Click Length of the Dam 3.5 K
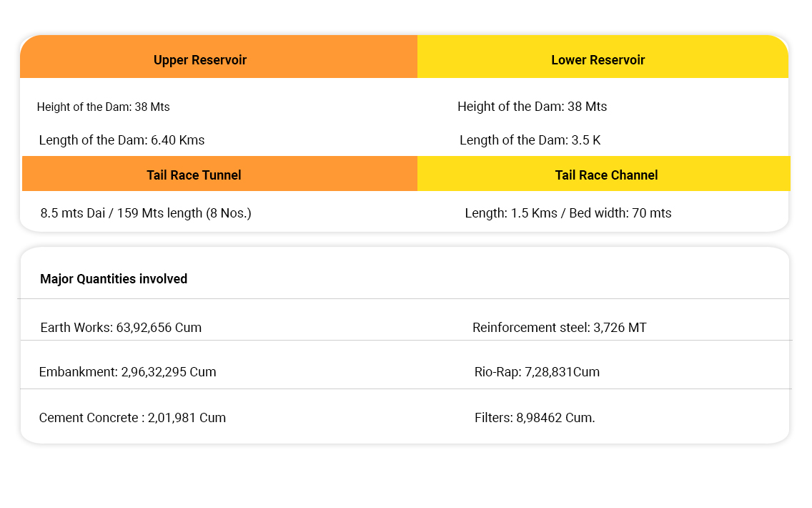 pos(530,140)
